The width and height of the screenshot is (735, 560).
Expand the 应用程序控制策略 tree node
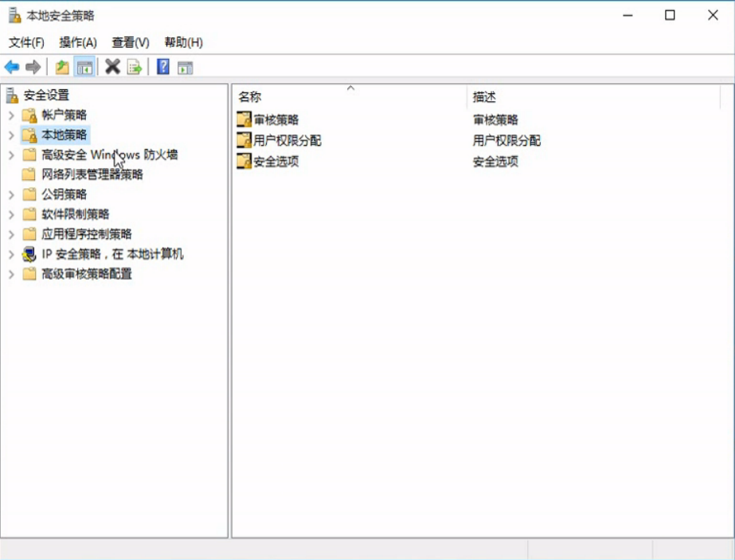[x=11, y=234]
